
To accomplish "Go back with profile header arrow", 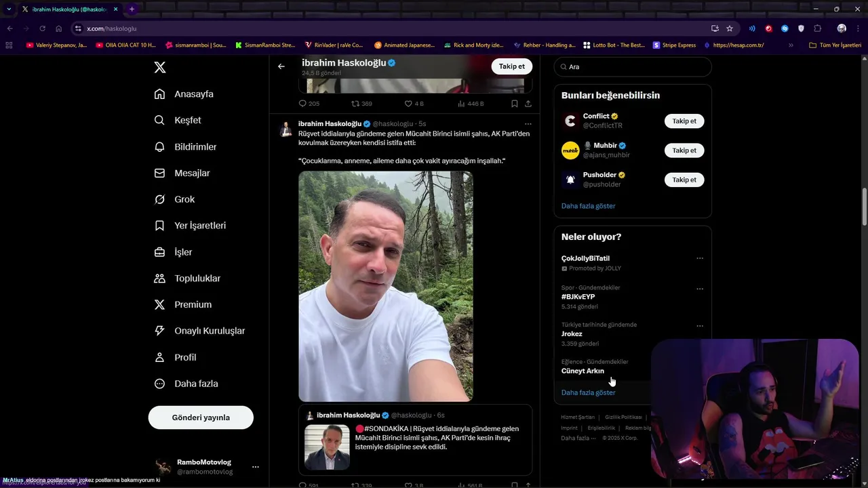I will tap(281, 66).
